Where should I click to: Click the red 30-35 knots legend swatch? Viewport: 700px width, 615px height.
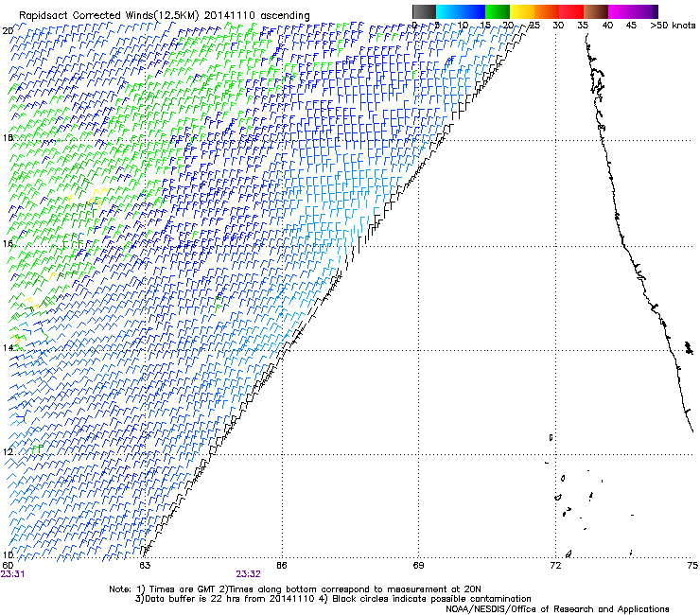point(571,11)
